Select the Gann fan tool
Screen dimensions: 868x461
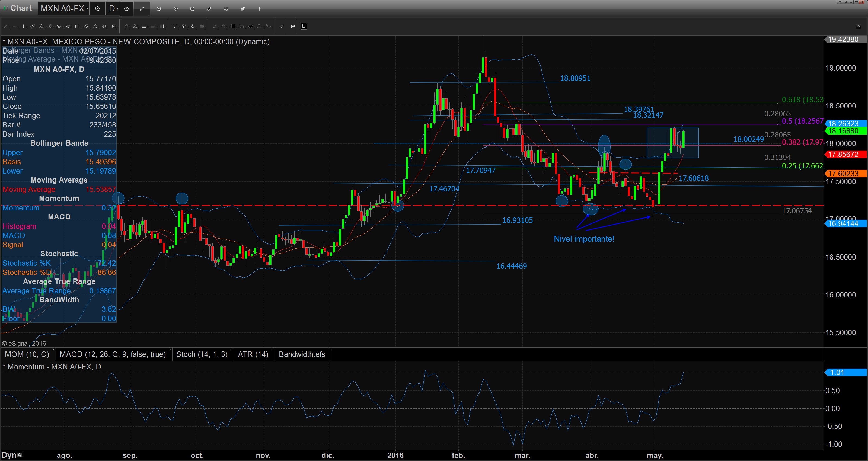pyautogui.click(x=41, y=26)
